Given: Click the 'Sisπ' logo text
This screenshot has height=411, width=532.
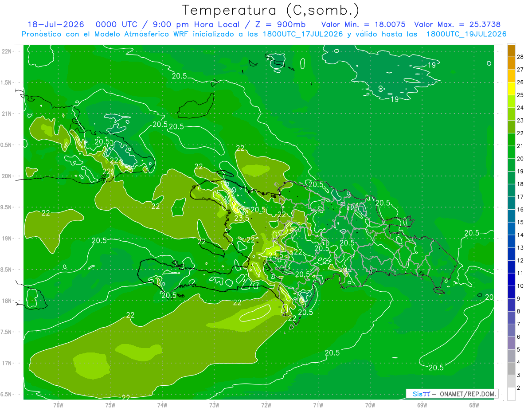Looking at the screenshot, I should click(421, 394).
